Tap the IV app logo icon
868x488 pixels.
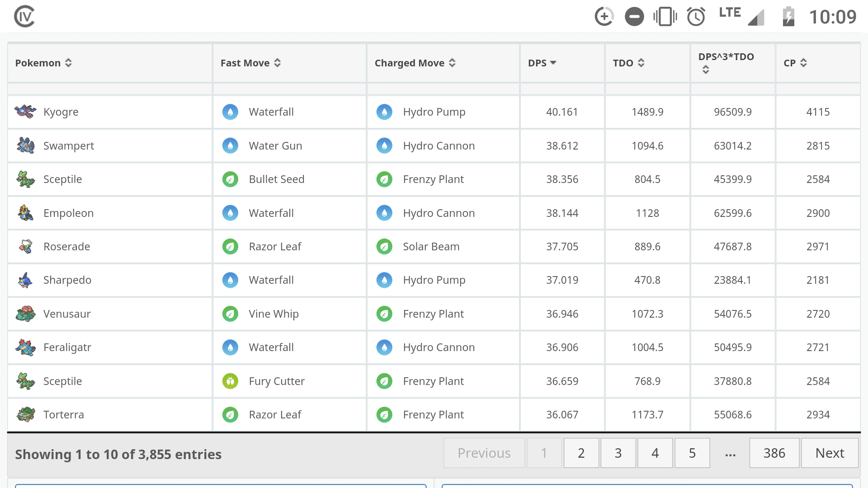pos(24,17)
